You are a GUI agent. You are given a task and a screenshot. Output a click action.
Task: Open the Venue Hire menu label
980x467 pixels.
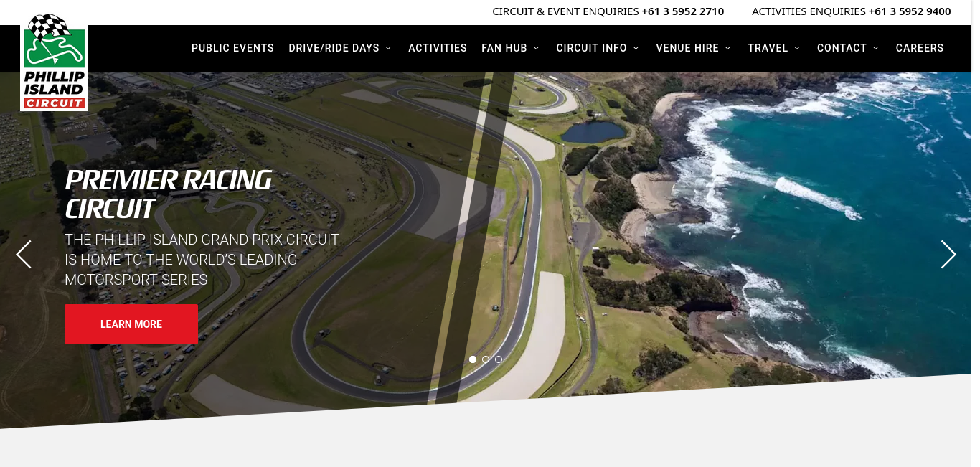[x=687, y=48]
